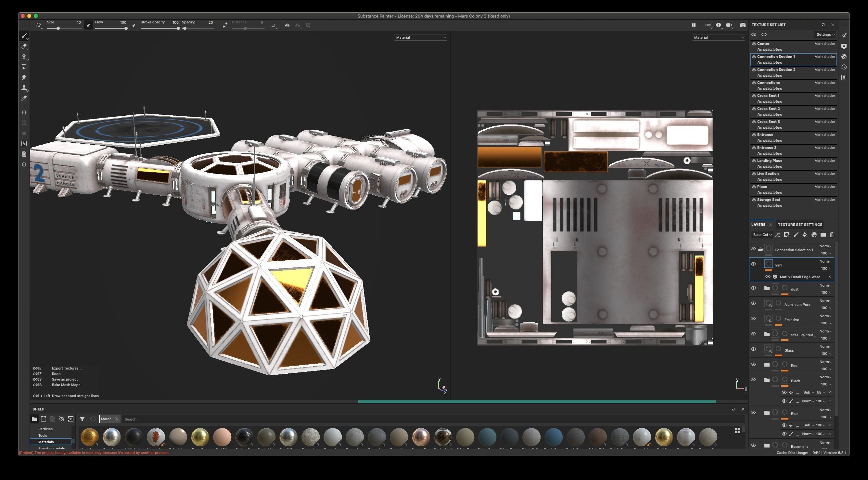The height and width of the screenshot is (480, 868).
Task: Add a smart material sphere icon
Action: pos(814,235)
